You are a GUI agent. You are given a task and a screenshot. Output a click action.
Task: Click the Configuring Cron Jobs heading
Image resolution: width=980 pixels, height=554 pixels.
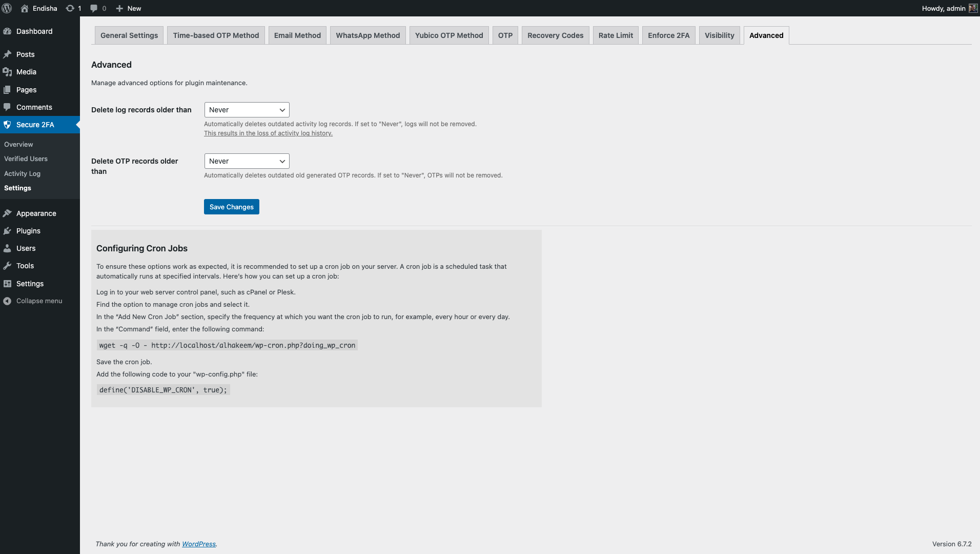click(142, 248)
